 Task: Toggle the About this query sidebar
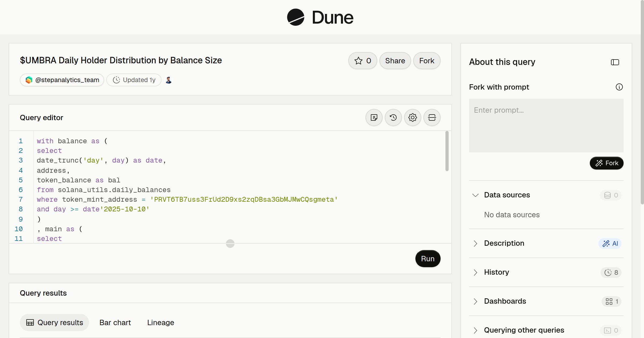coord(615,62)
